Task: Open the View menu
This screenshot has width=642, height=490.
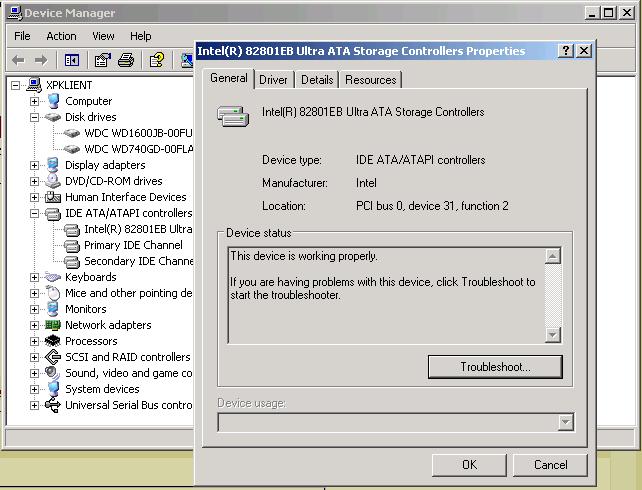Action: (x=103, y=36)
